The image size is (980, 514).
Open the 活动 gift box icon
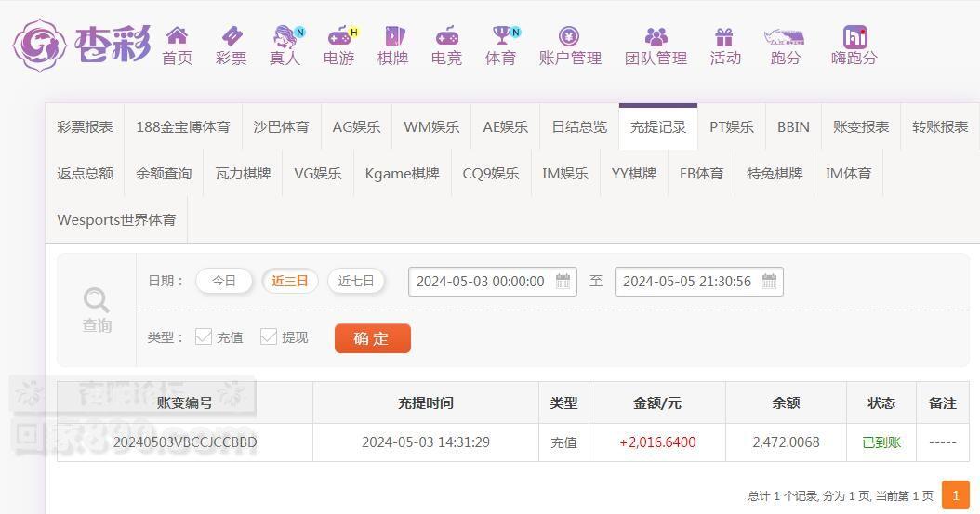tap(724, 37)
